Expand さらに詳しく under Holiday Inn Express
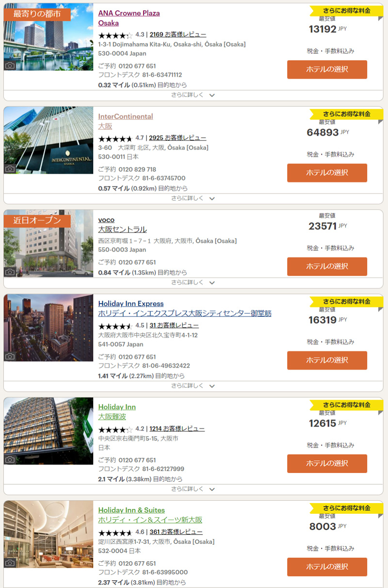 193,386
